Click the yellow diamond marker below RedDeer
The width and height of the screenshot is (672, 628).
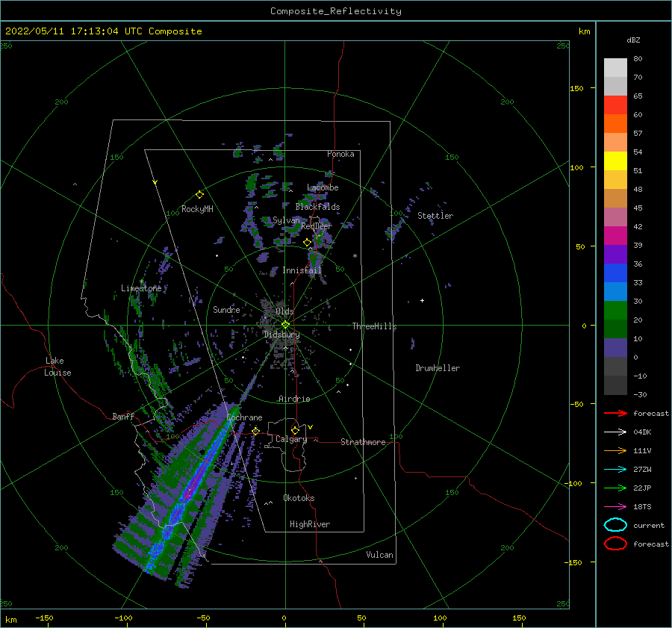pyautogui.click(x=308, y=243)
